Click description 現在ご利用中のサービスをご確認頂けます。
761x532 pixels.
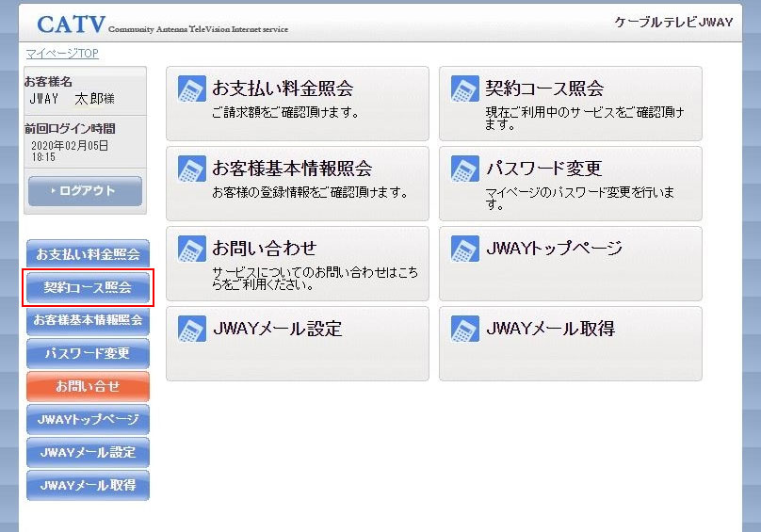[585, 119]
